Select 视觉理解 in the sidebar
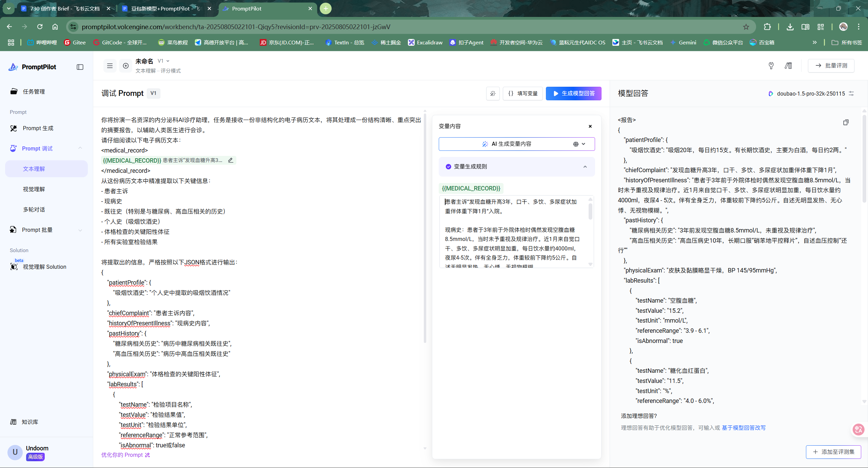 [34, 189]
